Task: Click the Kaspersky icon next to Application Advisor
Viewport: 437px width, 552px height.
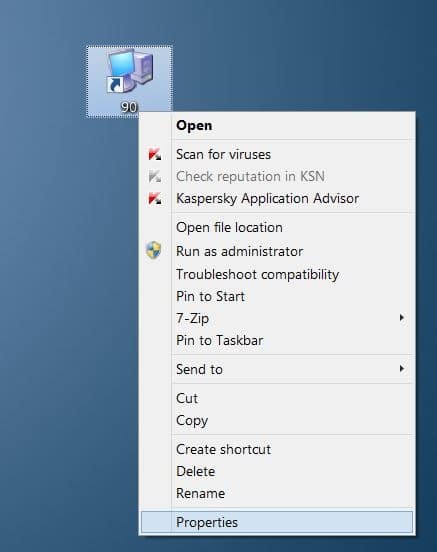Action: [155, 198]
